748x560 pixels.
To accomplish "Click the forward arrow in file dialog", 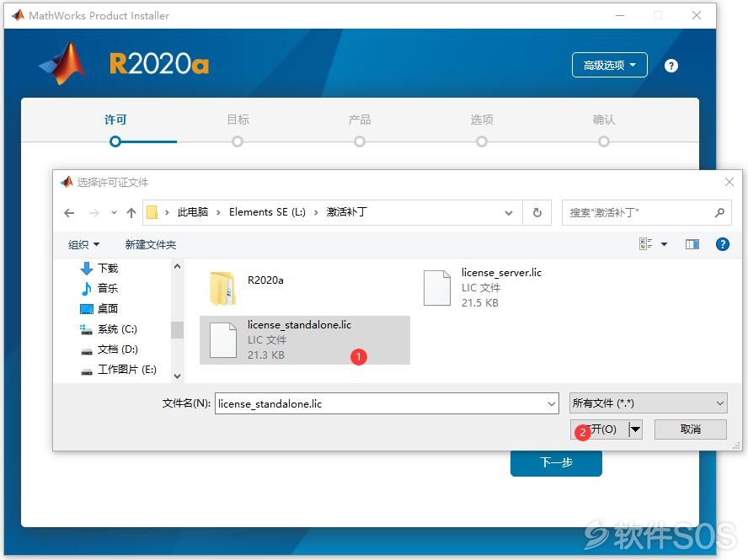I will pos(94,213).
